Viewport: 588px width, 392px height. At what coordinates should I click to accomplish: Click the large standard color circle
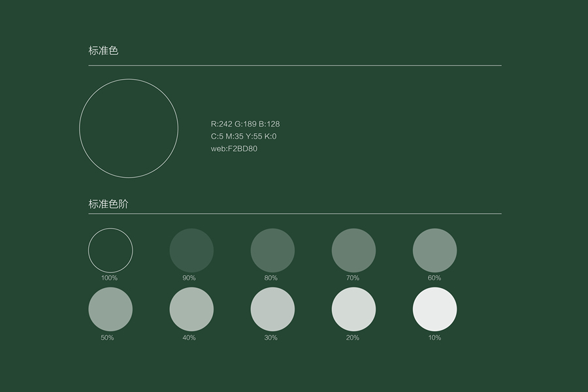coord(129,128)
